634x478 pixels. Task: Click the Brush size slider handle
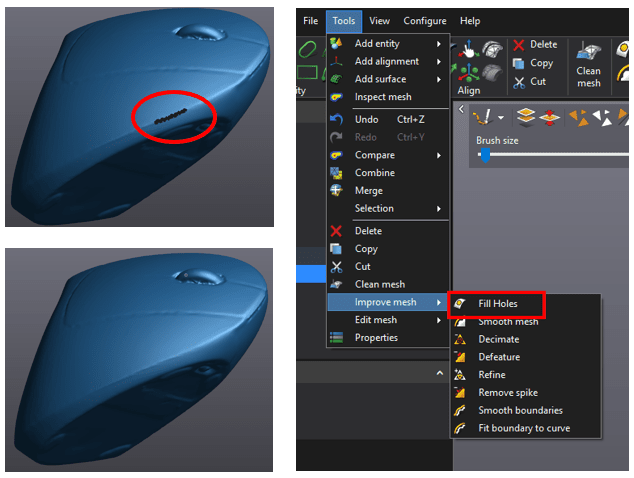click(x=486, y=156)
